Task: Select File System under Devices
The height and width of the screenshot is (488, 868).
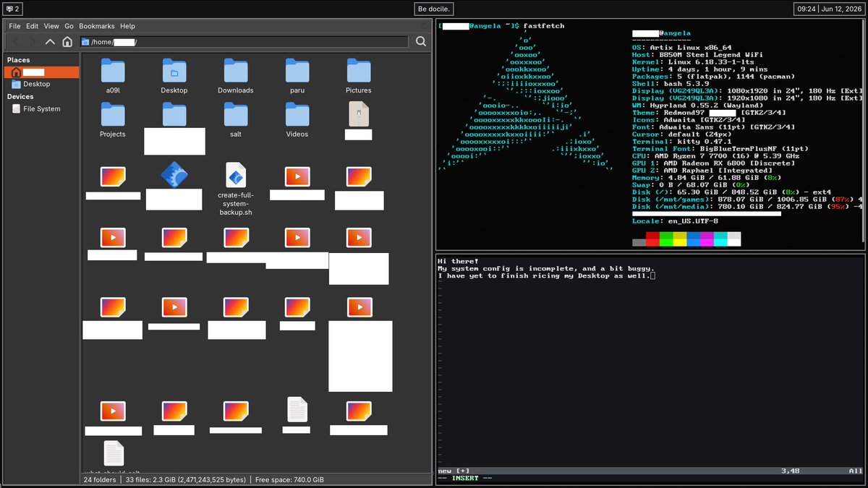Action: click(x=42, y=108)
